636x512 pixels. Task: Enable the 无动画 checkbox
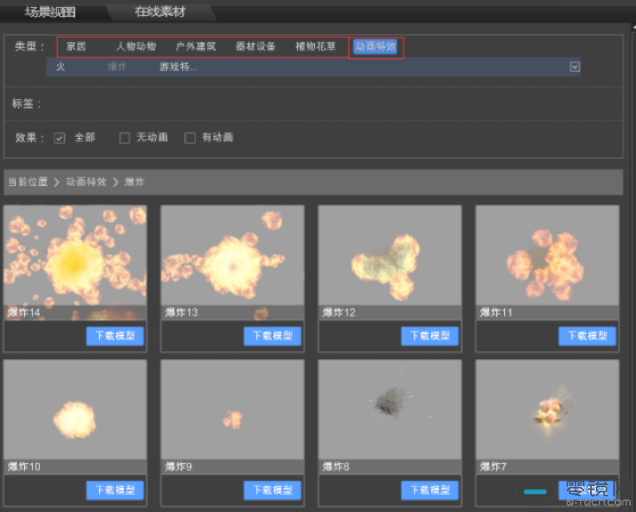125,138
